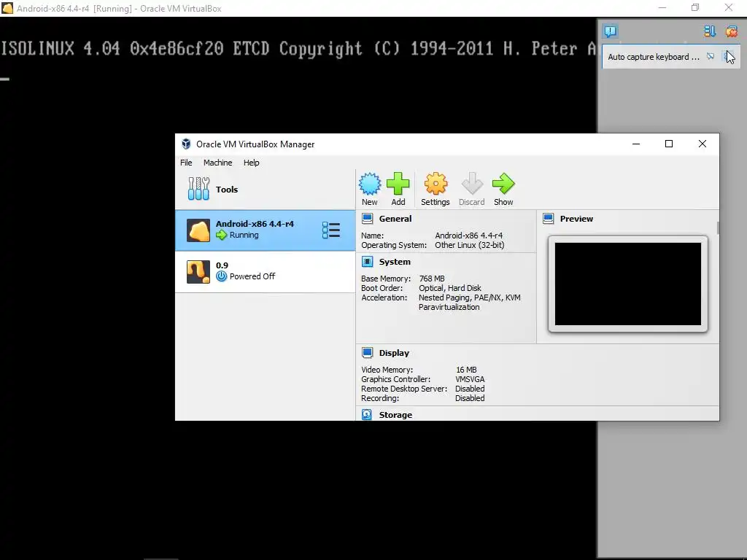Click the Other Linux (32-bit) value
Image resolution: width=747 pixels, height=560 pixels.
click(x=470, y=245)
